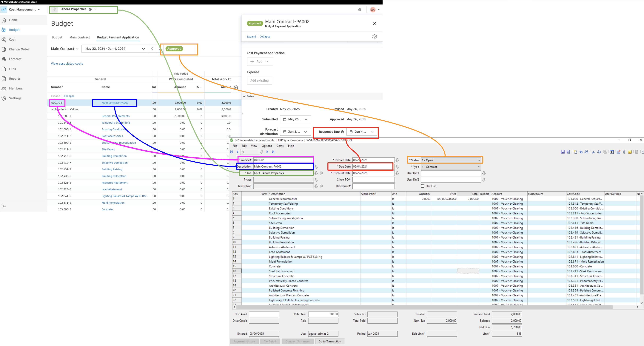The width and height of the screenshot is (644, 346).
Task: Click the Copy icon in Sage toolbar
Action: tap(599, 152)
